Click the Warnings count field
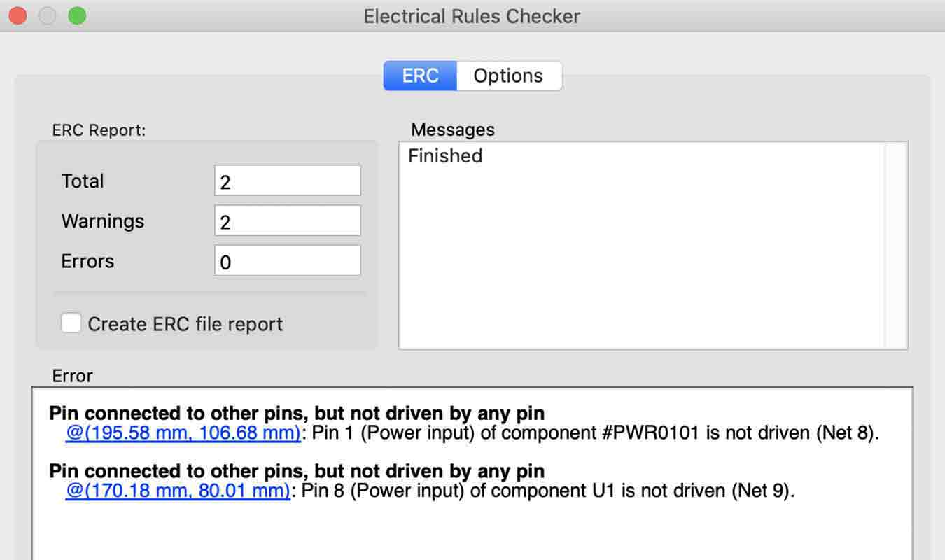945x560 pixels. pos(287,221)
